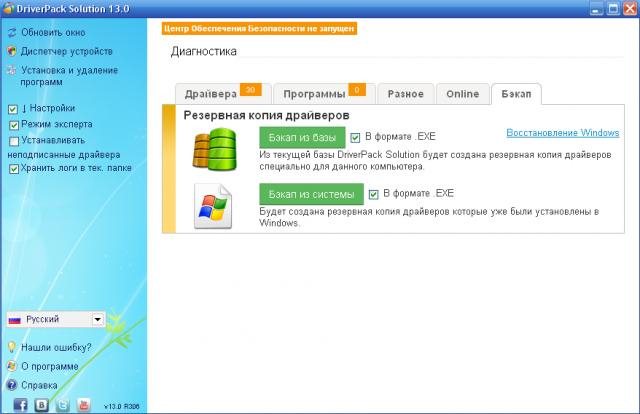
Task: Click the blue question mark help icon
Action: tap(11, 384)
